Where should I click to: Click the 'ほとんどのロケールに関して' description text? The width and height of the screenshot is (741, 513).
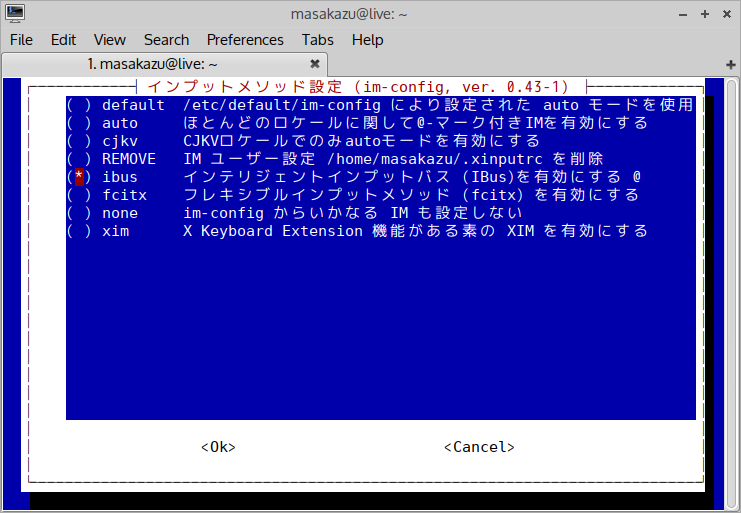pyautogui.click(x=300, y=123)
